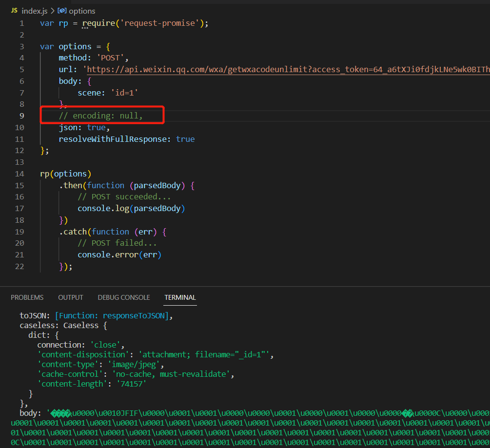Click the commented encoding: null line

100,116
